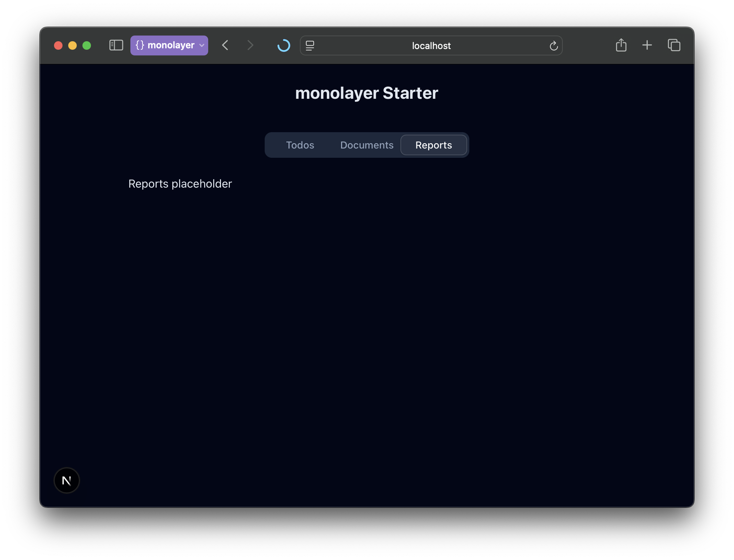Screen dimensions: 734x560
Task: Click the yellow minimize window button
Action: pos(72,45)
